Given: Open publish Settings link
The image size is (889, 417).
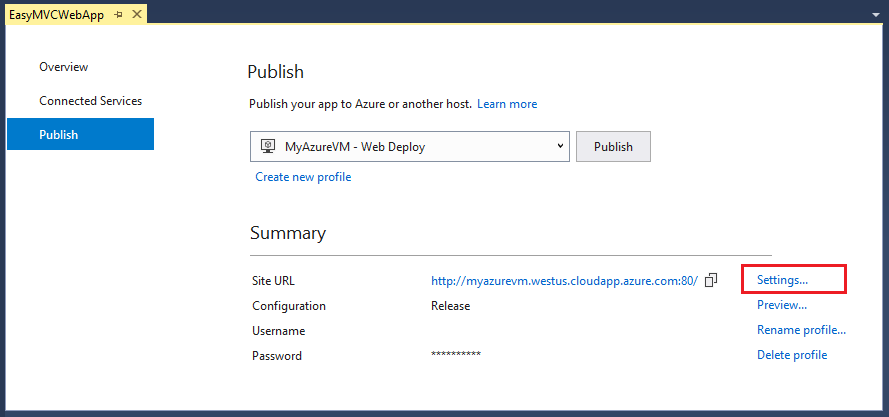Looking at the screenshot, I should click(782, 280).
